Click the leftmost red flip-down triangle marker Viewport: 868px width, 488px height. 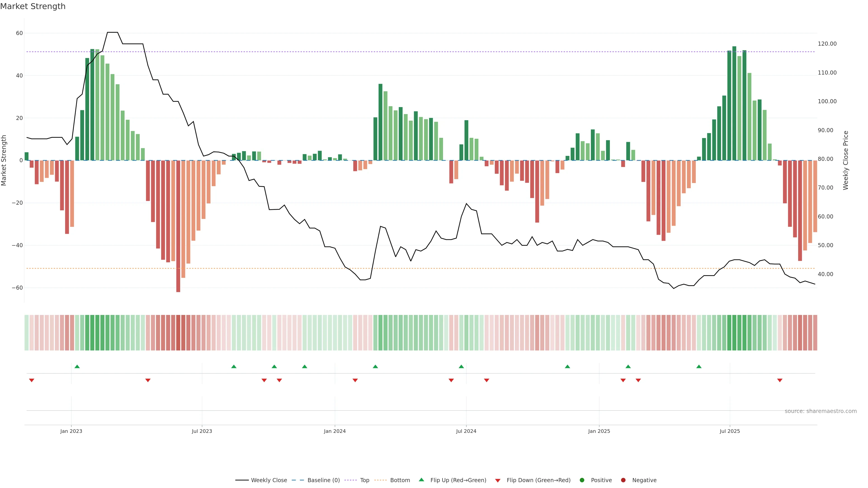tap(32, 380)
